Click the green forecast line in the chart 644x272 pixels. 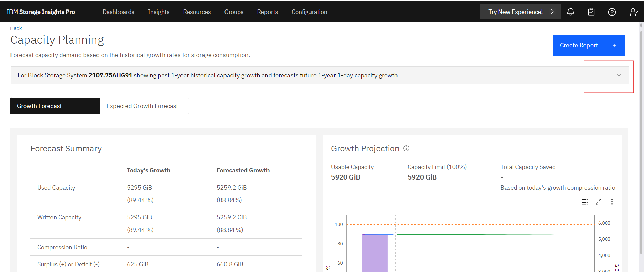coord(488,234)
